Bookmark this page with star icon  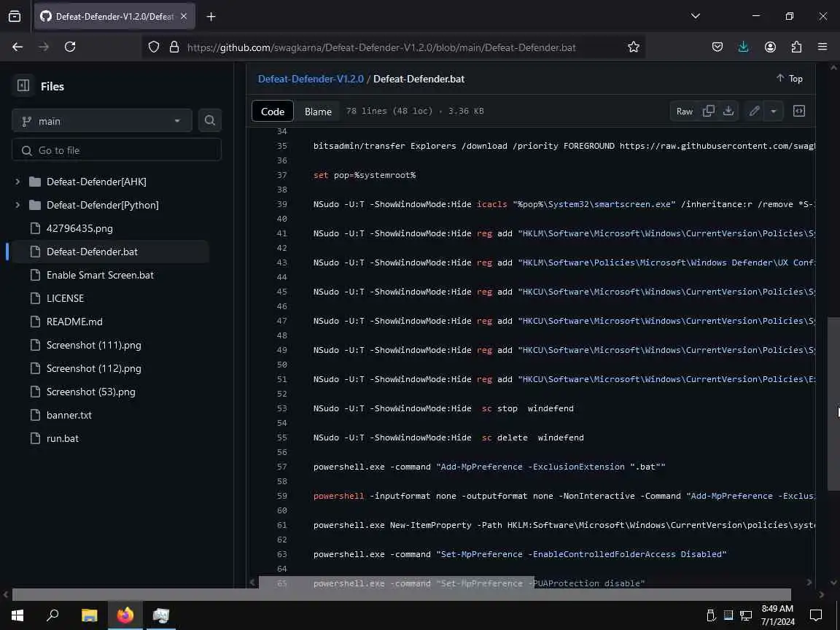click(x=633, y=47)
